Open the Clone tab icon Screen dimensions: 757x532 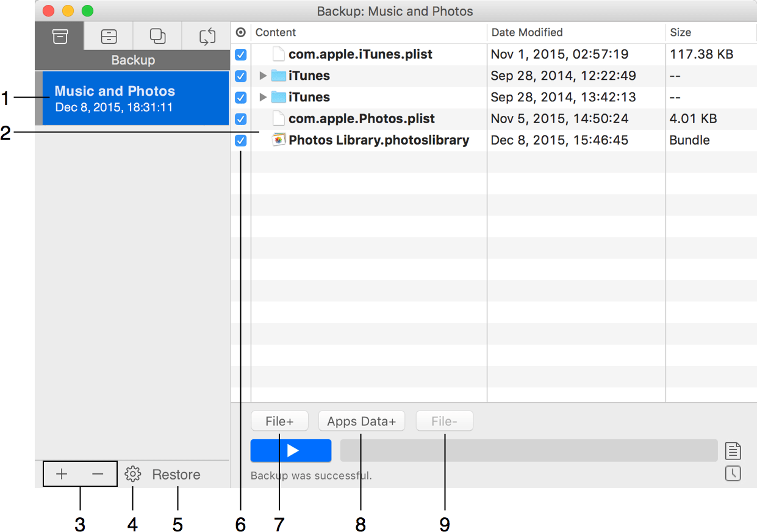[157, 37]
